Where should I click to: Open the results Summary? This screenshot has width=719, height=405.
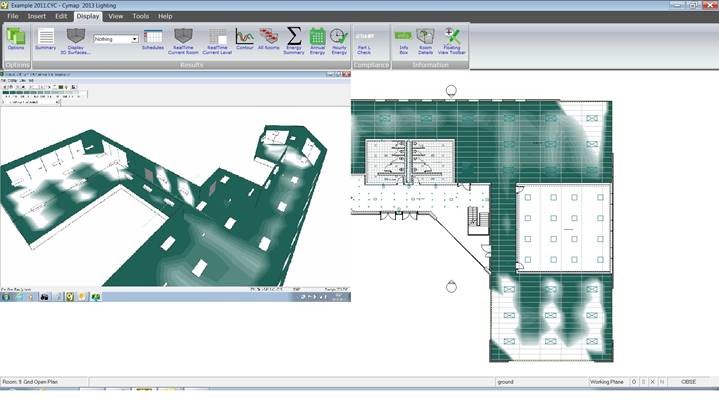click(45, 39)
